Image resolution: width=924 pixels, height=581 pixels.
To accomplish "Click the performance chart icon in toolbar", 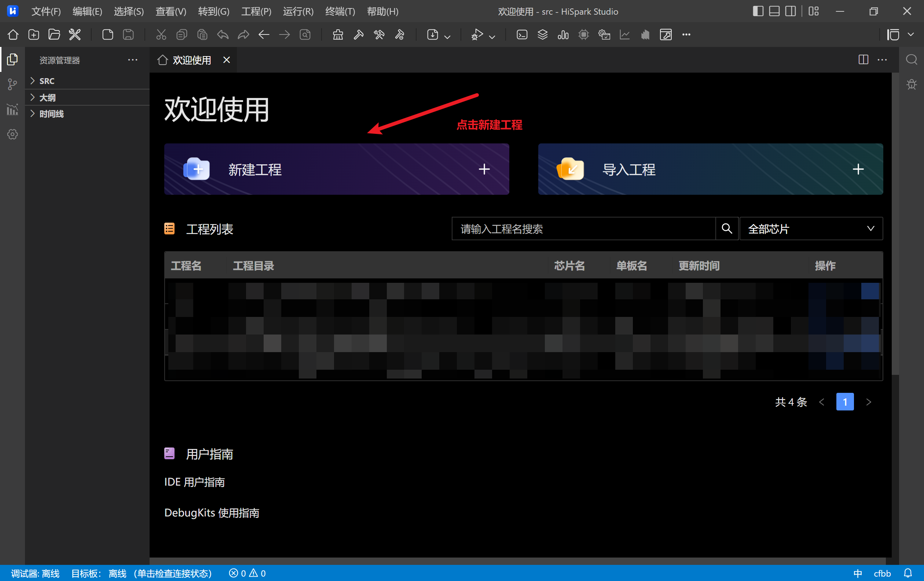I will (625, 34).
